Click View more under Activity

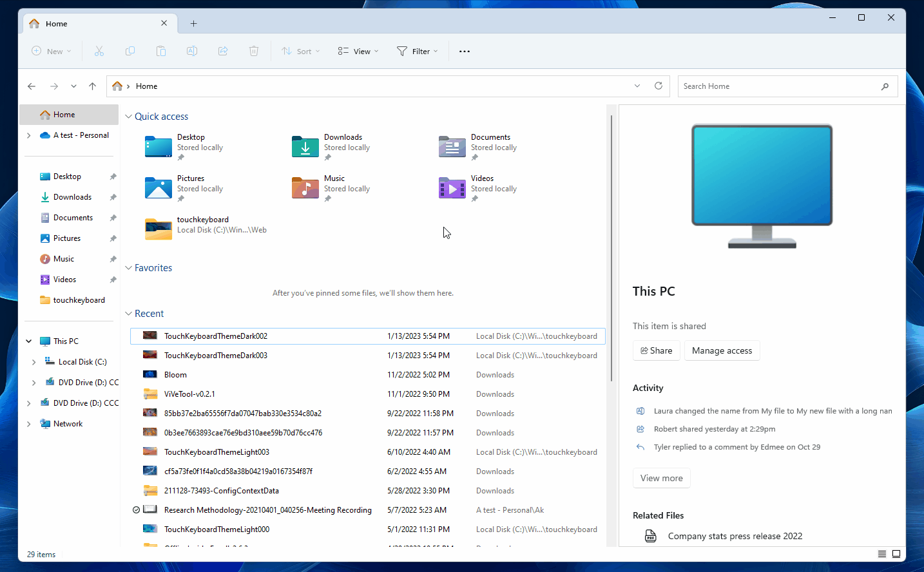[x=661, y=478]
